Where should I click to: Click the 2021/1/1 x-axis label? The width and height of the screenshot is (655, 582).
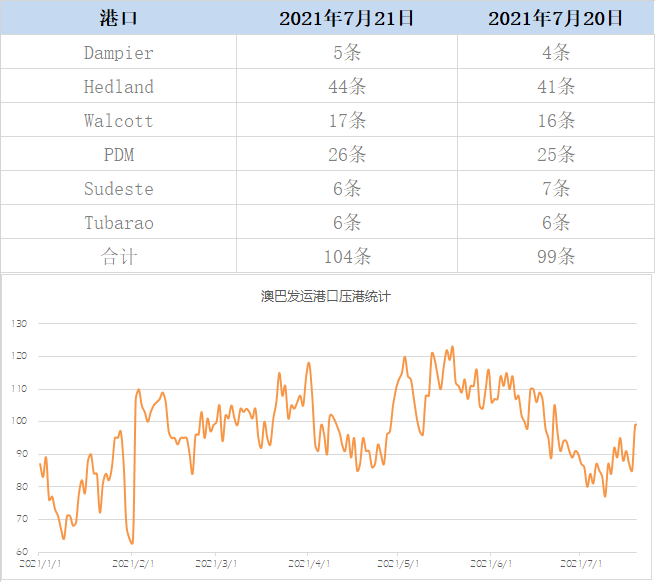pos(40,564)
